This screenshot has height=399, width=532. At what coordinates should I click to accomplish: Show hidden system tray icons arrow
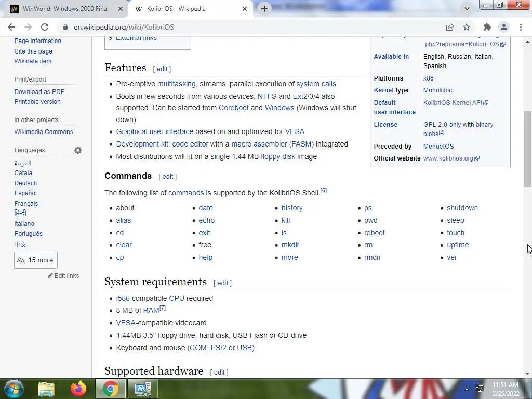pyautogui.click(x=467, y=389)
